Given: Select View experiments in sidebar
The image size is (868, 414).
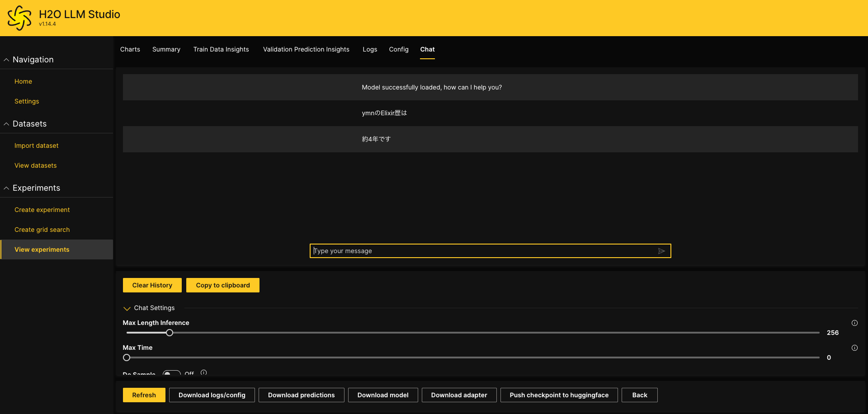Looking at the screenshot, I should (x=57, y=249).
